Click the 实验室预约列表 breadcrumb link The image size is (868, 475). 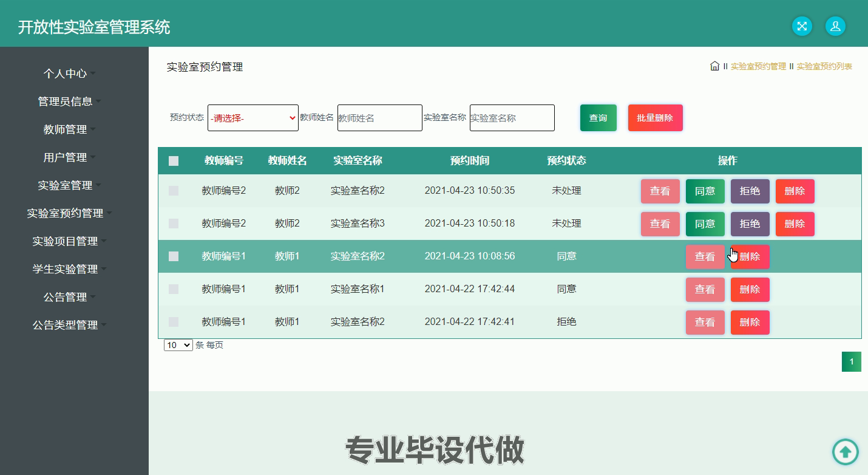point(824,66)
